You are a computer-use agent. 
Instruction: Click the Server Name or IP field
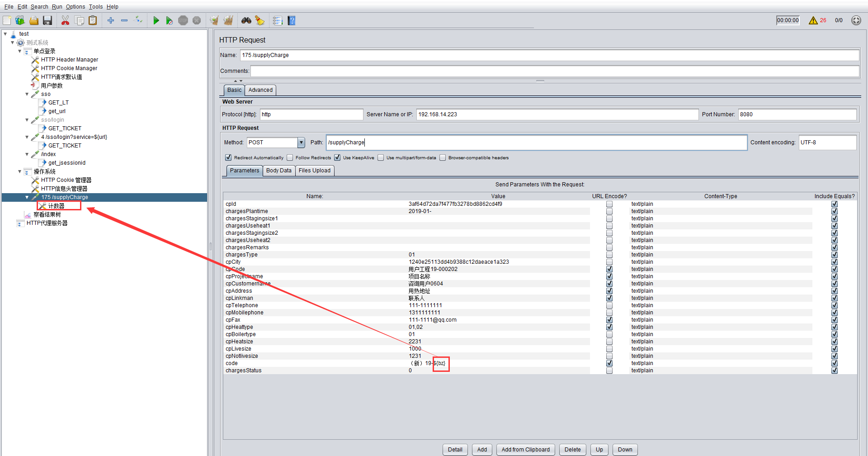click(557, 114)
